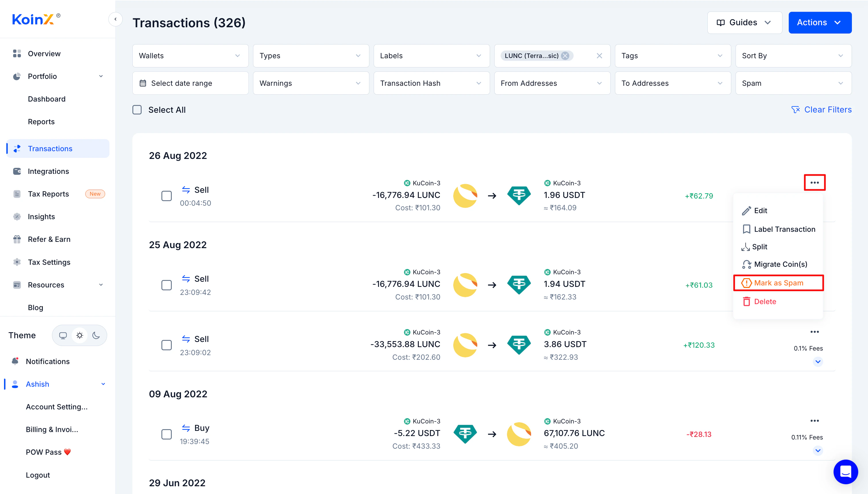Remove the LUNC filter chip
This screenshot has height=494, width=868.
(565, 56)
